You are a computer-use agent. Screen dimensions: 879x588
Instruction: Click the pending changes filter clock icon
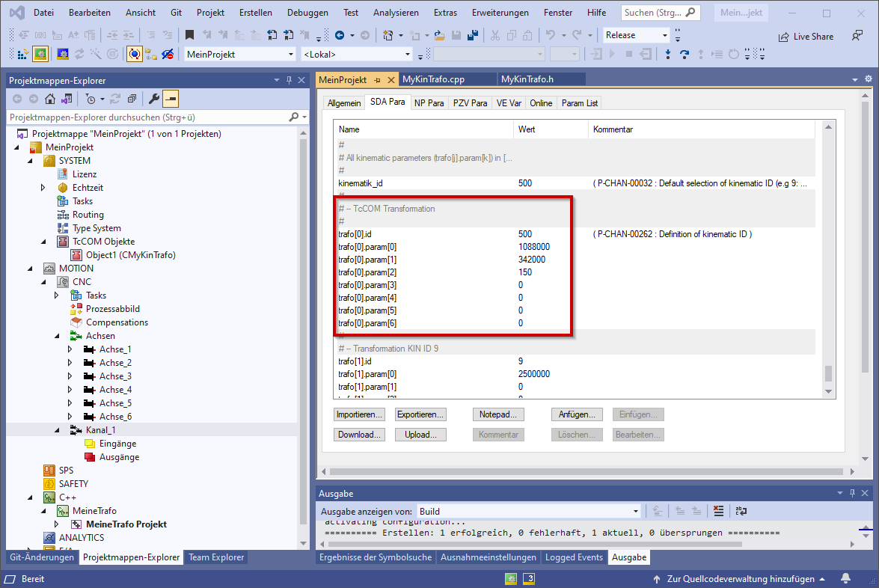[x=91, y=99]
